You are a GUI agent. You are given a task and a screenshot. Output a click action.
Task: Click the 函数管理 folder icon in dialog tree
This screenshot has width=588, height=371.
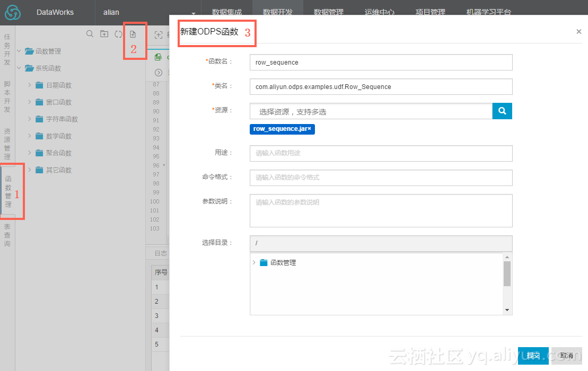(x=264, y=262)
